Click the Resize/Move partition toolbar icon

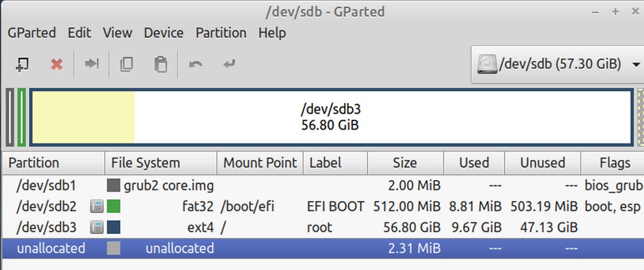(92, 64)
